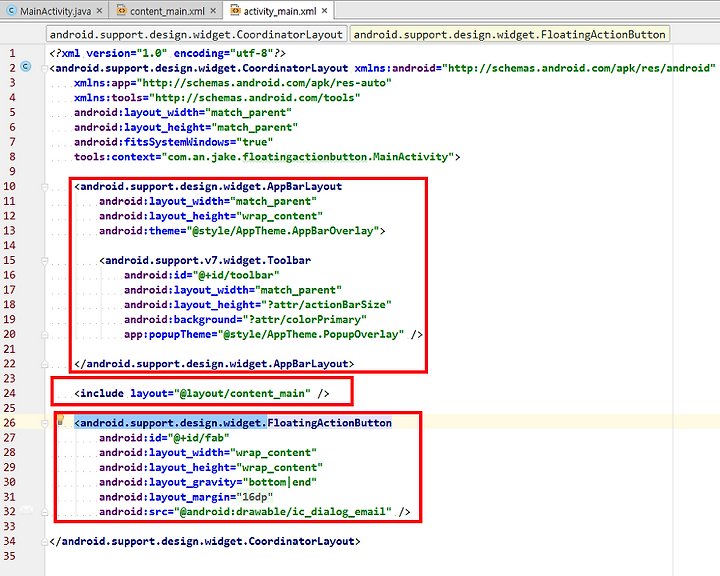Image resolution: width=720 pixels, height=576 pixels.
Task: Collapse the FloatingActionButton fold on line 26
Action: [45, 424]
